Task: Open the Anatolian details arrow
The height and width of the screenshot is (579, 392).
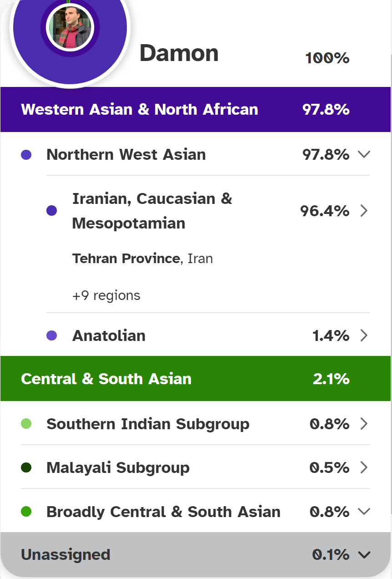Action: (364, 335)
